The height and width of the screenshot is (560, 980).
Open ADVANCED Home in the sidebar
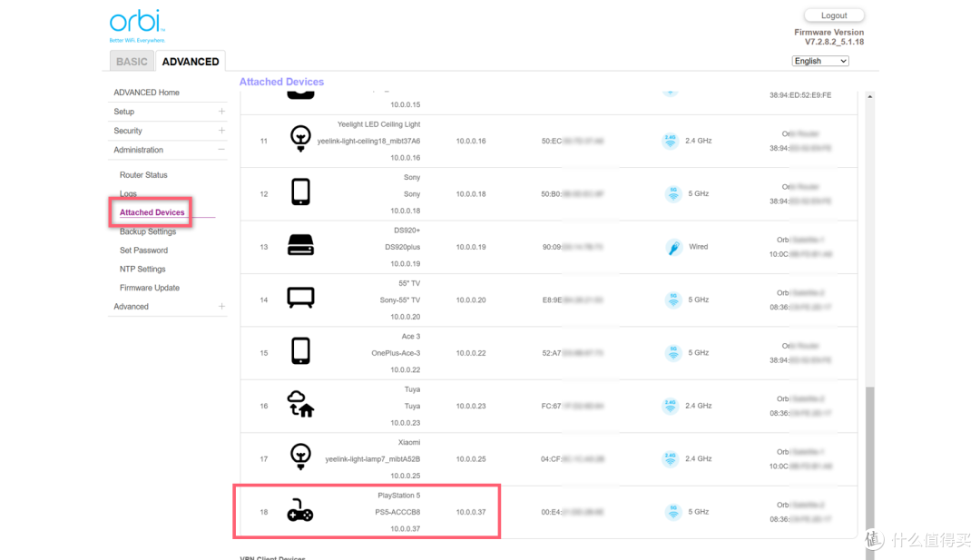tap(146, 93)
